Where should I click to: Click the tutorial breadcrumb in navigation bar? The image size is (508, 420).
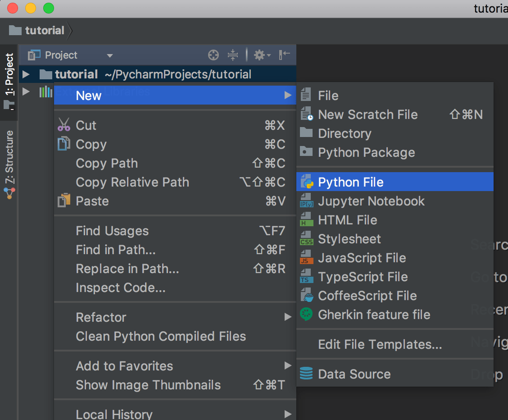coord(44,31)
